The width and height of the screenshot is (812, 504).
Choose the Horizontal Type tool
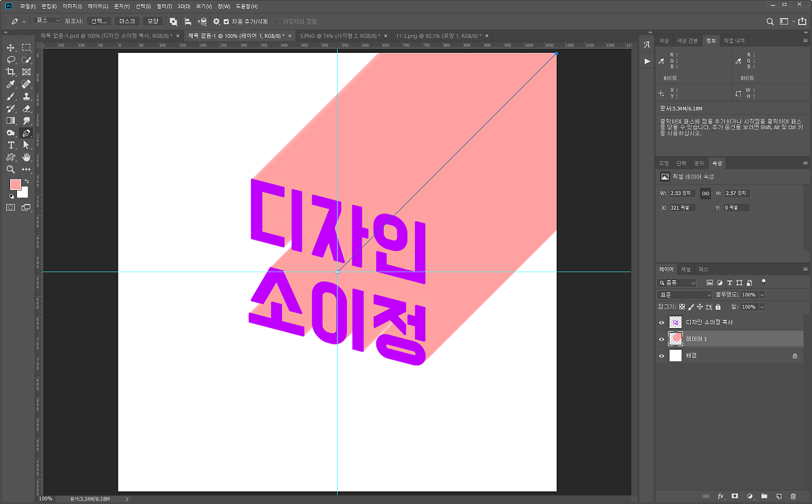[x=11, y=145]
